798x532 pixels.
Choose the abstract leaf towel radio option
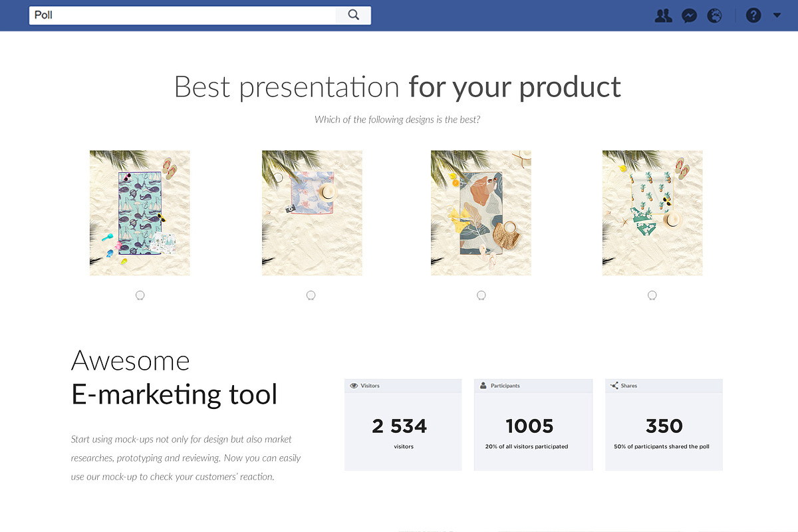[481, 295]
